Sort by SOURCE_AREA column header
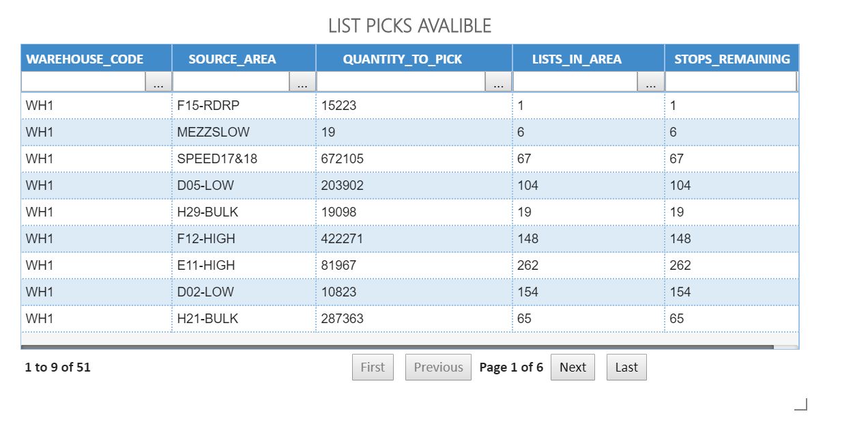Image resolution: width=868 pixels, height=444 pixels. 232,59
